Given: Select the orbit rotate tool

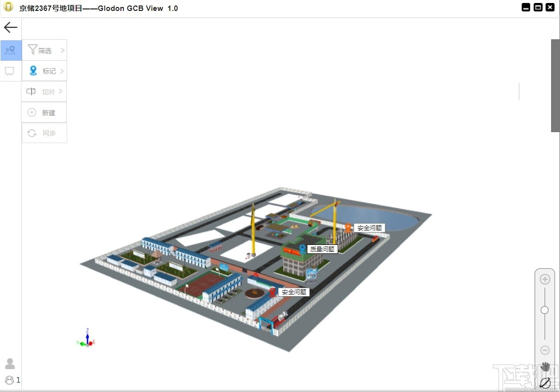Looking at the screenshot, I should pos(545,383).
